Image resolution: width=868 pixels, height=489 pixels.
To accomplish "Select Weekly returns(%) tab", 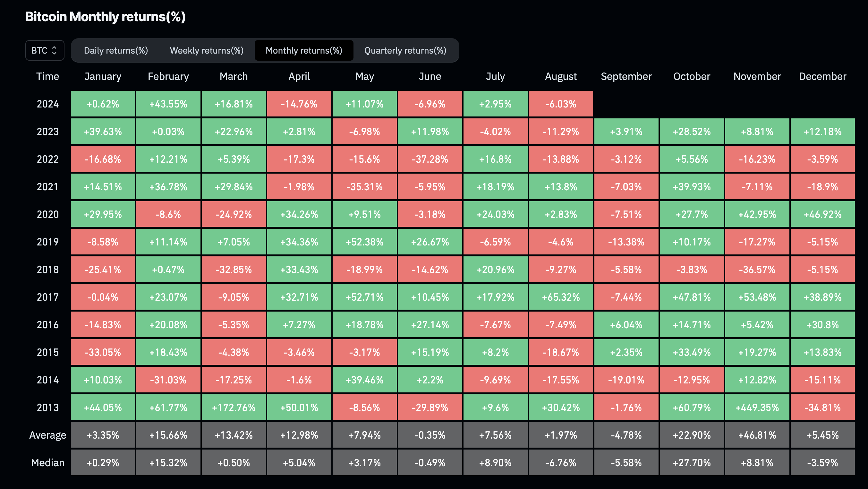I will 205,49.
